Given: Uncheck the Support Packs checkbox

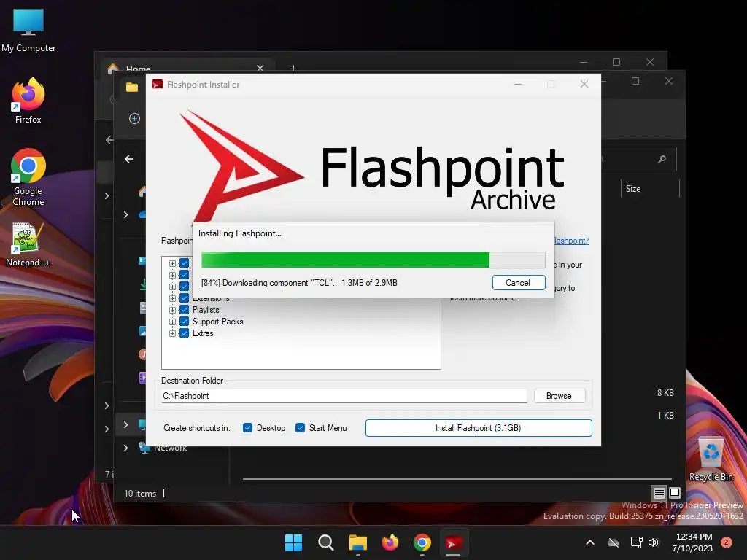Looking at the screenshot, I should click(185, 322).
